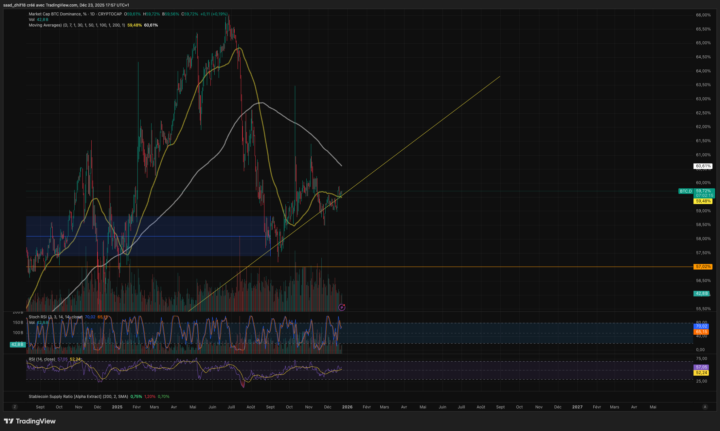
Task: Click the yellow 52,24 RSI value label
Action: pos(701,373)
